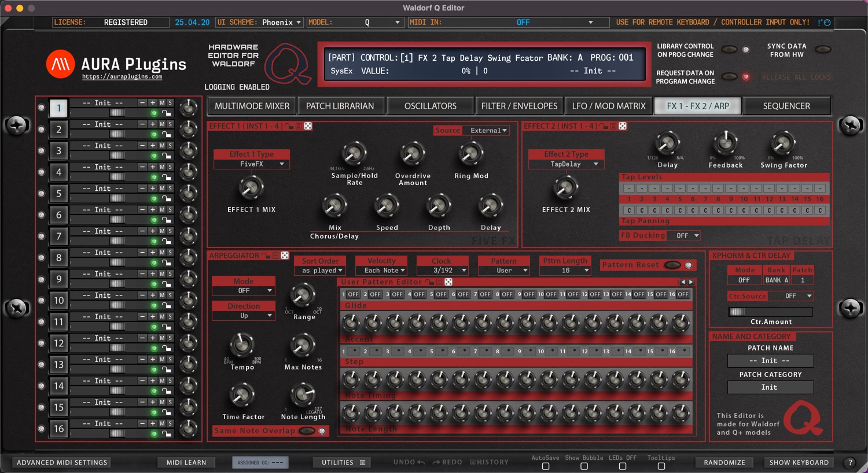868x473 pixels.
Task: Click the Patch Name input field
Action: point(770,361)
